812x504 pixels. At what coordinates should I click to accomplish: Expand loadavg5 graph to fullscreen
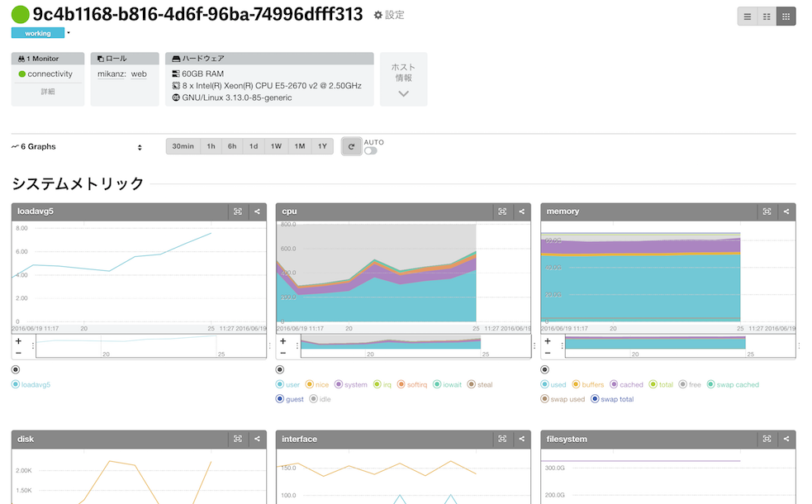click(x=238, y=212)
